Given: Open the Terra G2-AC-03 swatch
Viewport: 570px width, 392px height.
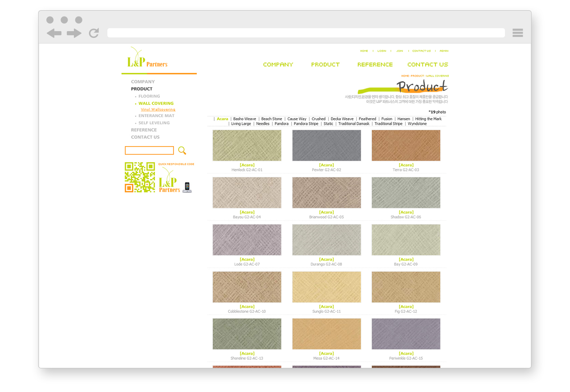Looking at the screenshot, I should pyautogui.click(x=406, y=146).
